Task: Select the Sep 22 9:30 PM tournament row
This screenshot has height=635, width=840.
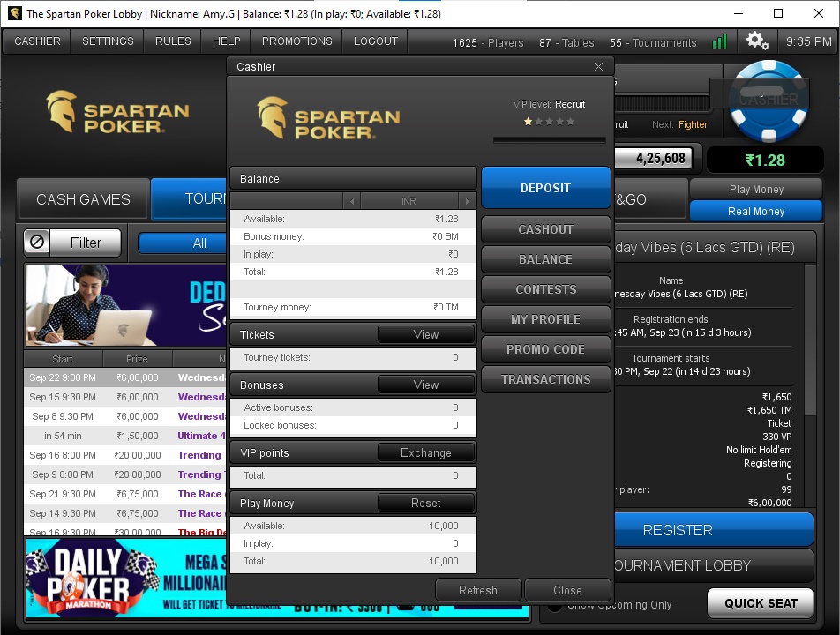Action: tap(125, 377)
